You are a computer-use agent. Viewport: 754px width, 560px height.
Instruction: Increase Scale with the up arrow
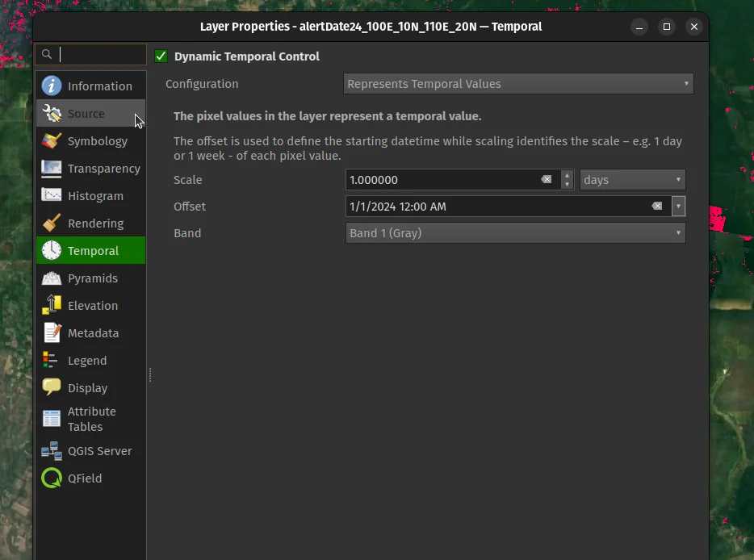(568, 175)
